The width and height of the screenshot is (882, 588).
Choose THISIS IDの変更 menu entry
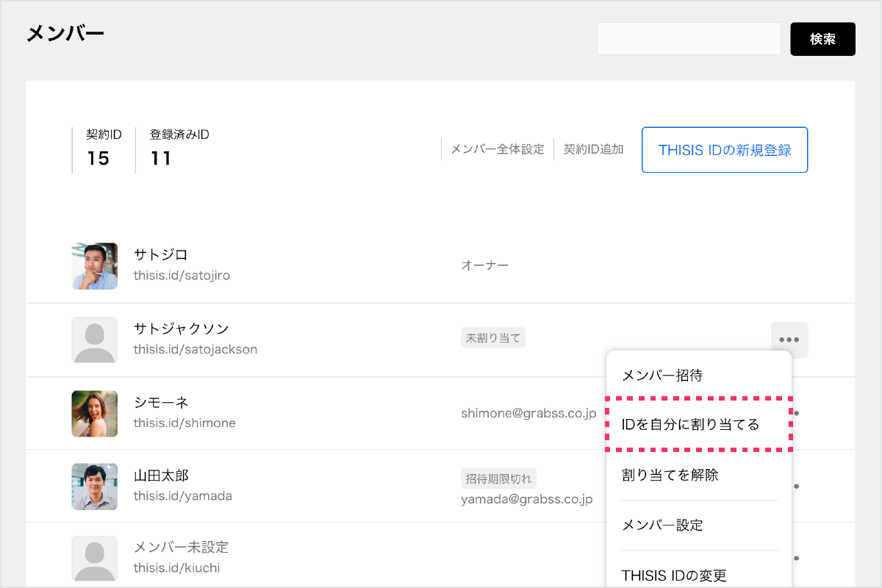pyautogui.click(x=674, y=575)
